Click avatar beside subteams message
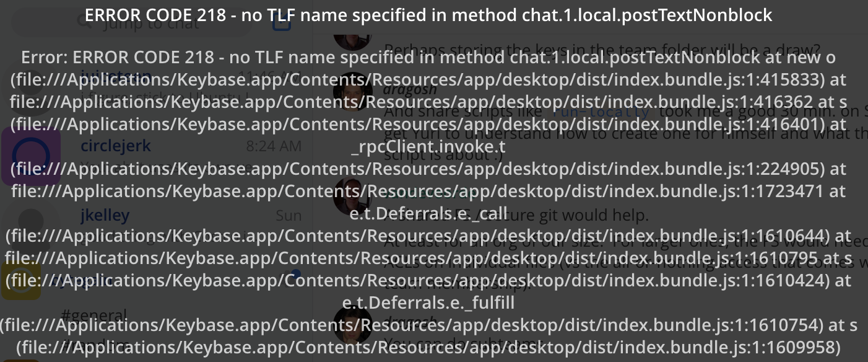 click(x=353, y=325)
